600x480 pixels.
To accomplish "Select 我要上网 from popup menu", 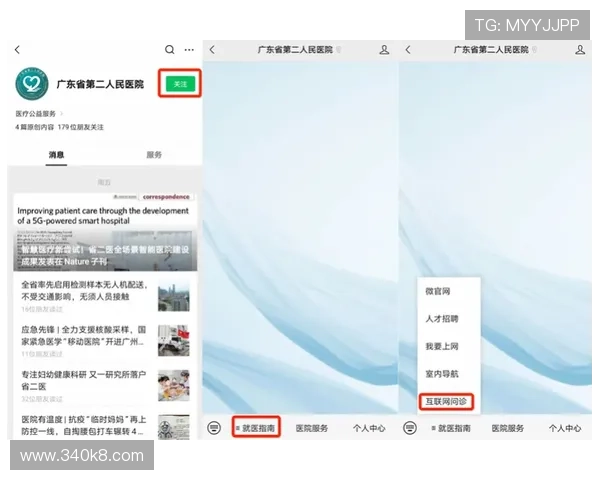I will 442,346.
